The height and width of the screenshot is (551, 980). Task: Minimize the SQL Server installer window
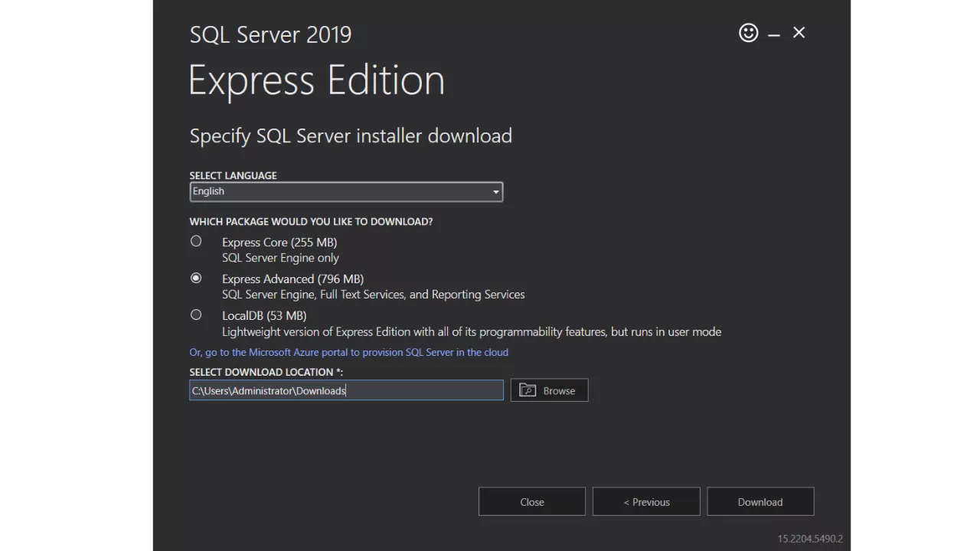[x=774, y=34]
